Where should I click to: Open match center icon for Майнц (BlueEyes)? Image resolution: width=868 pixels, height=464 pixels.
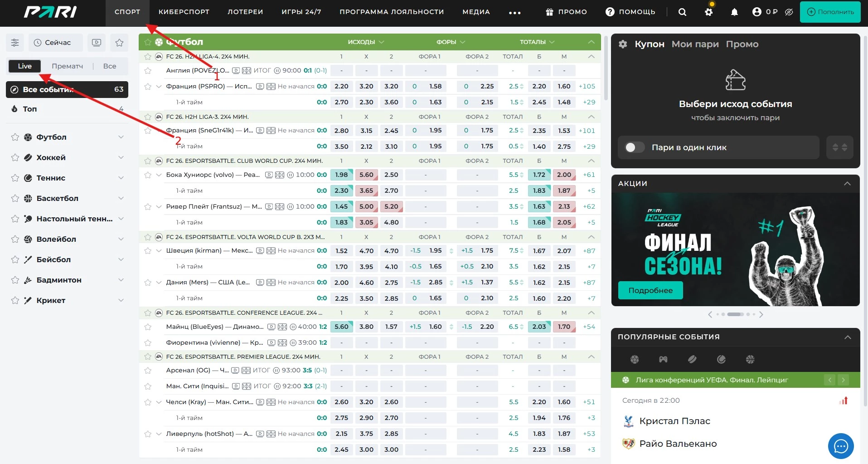pyautogui.click(x=282, y=327)
